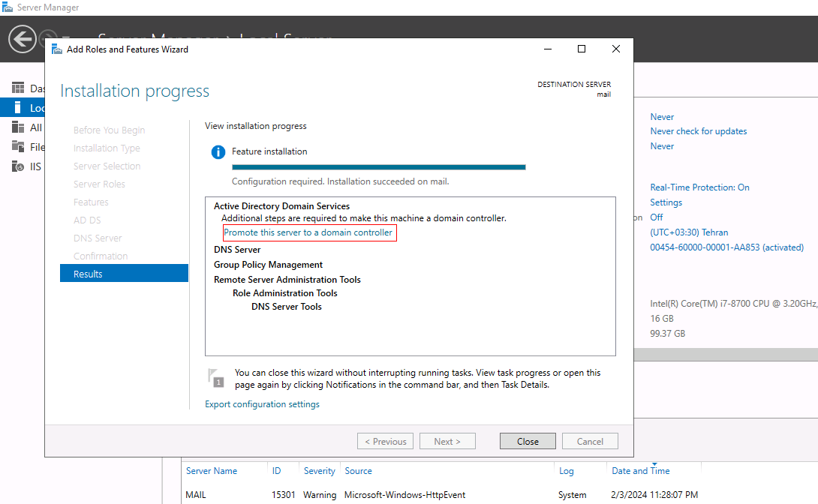Click the 2/3/2024 11:28:07 PM timestamp cell

point(654,494)
